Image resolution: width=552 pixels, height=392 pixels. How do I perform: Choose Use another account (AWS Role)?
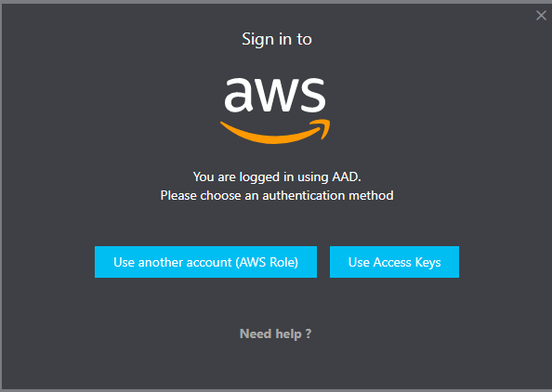205,262
